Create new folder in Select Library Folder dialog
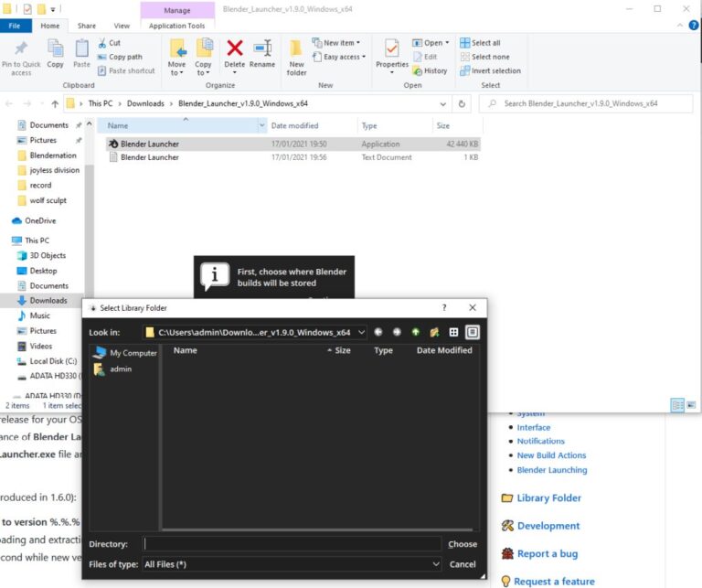The image size is (702, 588). coord(435,332)
